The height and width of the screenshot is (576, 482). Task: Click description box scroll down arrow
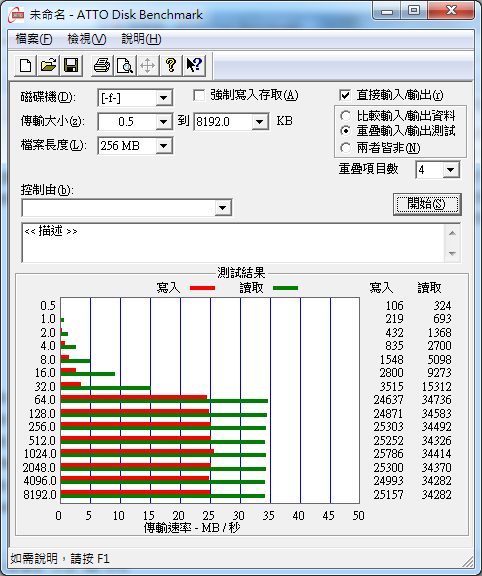452,253
